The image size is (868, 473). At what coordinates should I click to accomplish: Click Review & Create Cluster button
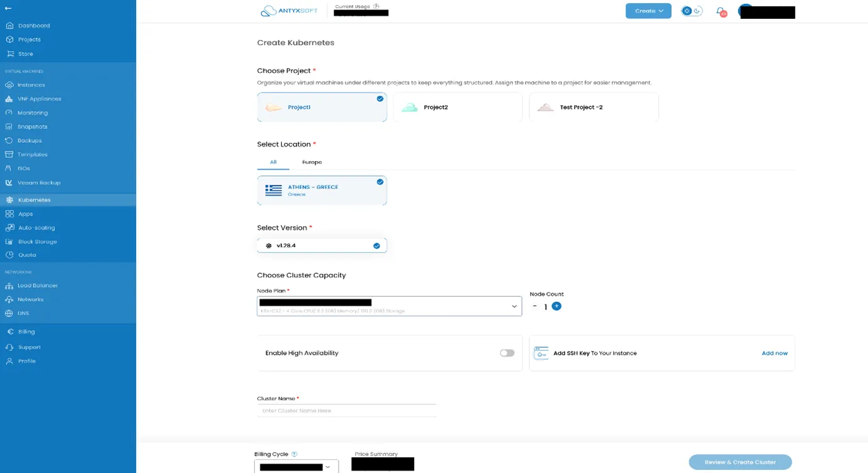(740, 462)
